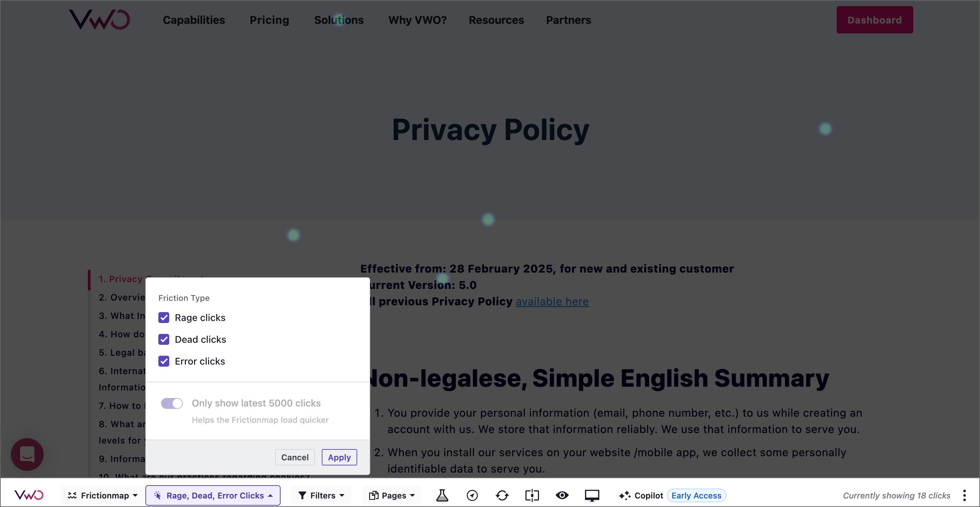
Task: Select the compass navigation icon
Action: 472,495
